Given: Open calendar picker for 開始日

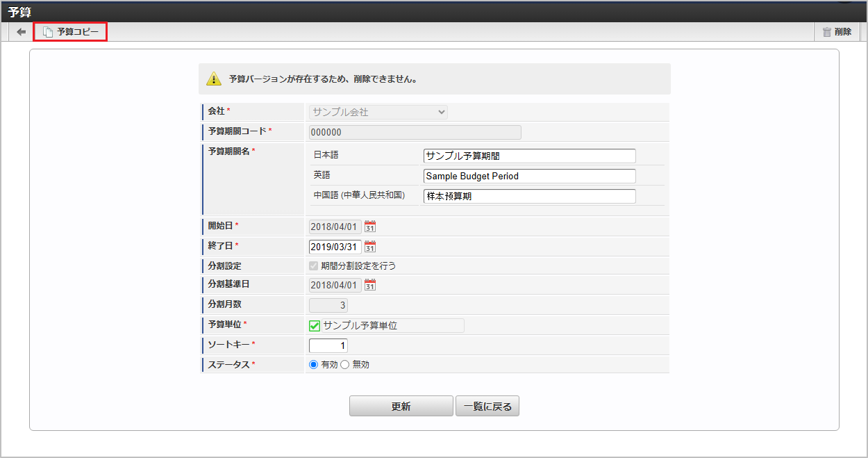Looking at the screenshot, I should (x=370, y=226).
